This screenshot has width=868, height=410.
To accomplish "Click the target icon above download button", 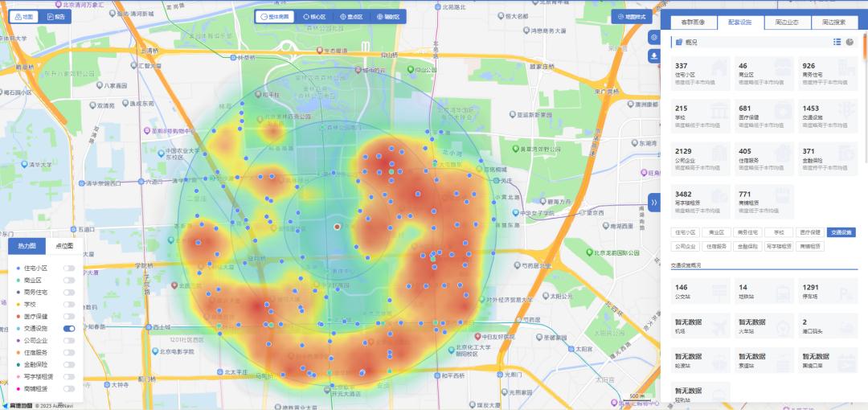I will click(x=654, y=38).
